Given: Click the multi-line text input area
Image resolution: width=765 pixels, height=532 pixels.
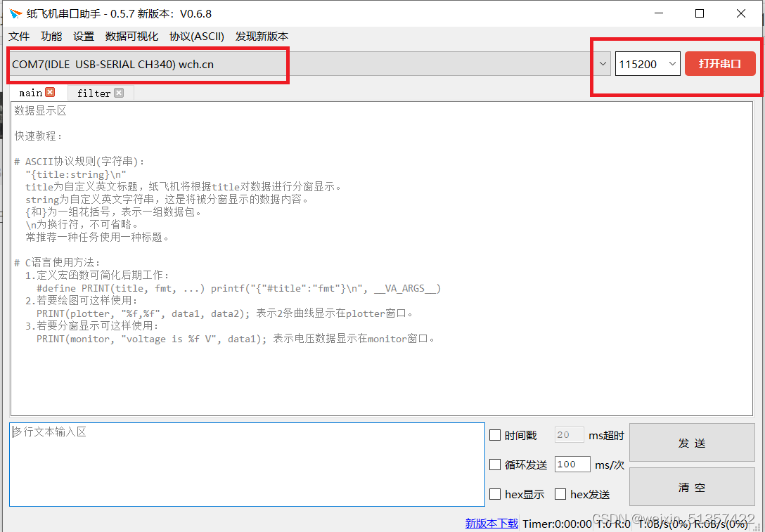Looking at the screenshot, I should click(x=246, y=464).
